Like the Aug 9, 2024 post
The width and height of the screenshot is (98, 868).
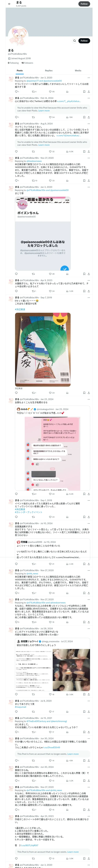(52, 151)
